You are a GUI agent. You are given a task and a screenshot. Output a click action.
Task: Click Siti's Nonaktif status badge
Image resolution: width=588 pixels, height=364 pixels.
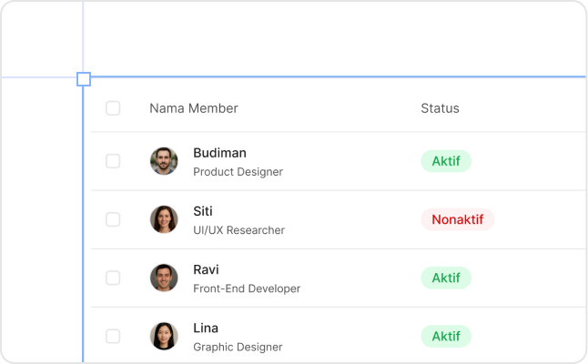tap(457, 219)
